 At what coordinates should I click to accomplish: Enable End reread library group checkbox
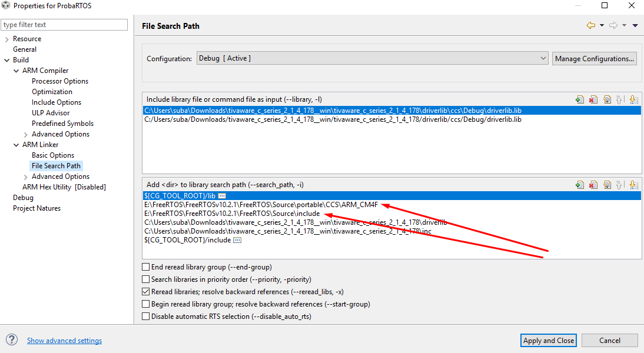click(146, 267)
